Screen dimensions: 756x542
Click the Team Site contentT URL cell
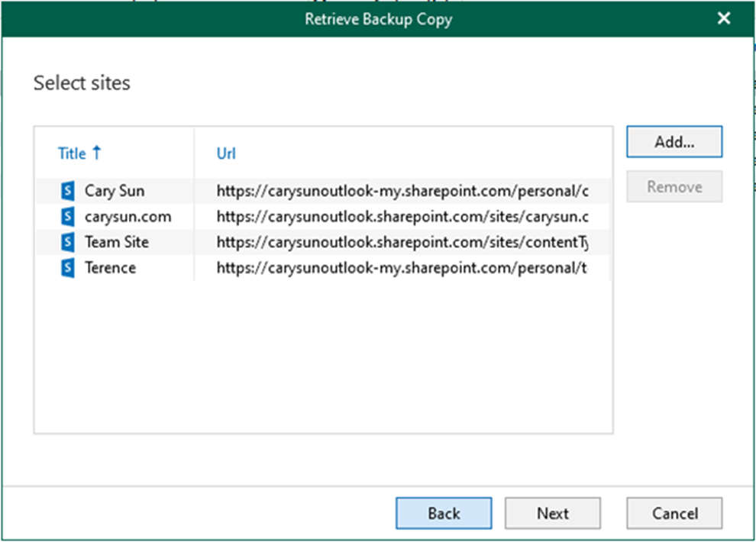pyautogui.click(x=402, y=242)
